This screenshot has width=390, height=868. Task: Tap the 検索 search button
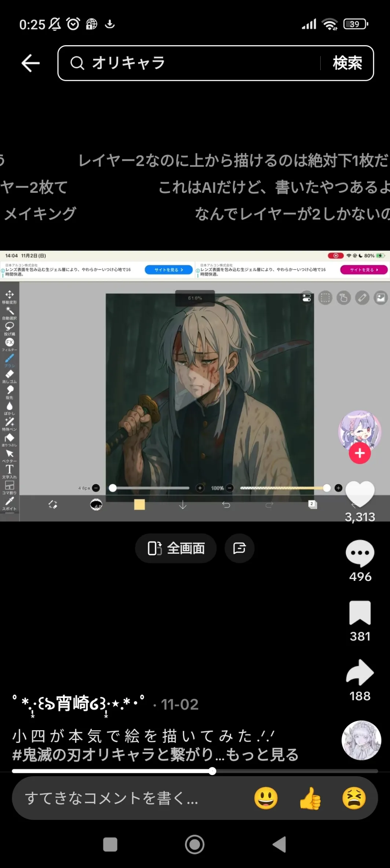click(x=347, y=63)
